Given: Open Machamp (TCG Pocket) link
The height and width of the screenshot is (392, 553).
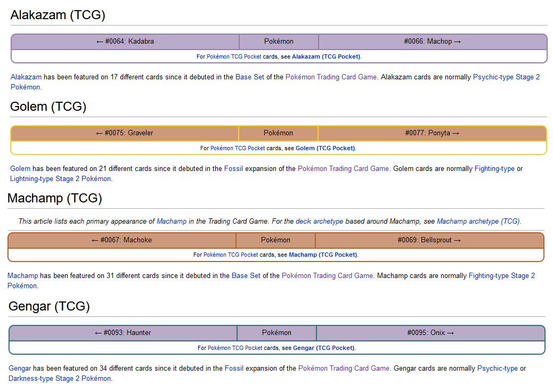Looking at the screenshot, I should pyautogui.click(x=323, y=255).
